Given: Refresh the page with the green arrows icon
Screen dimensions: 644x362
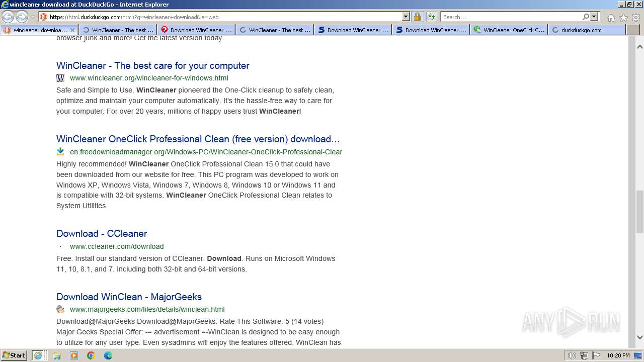Looking at the screenshot, I should [x=431, y=17].
